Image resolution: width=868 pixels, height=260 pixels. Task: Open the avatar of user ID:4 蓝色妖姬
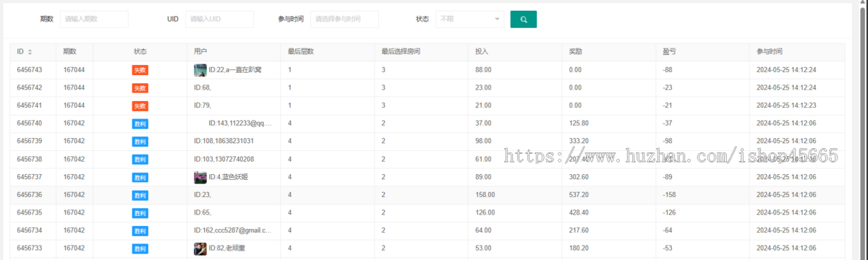click(200, 177)
